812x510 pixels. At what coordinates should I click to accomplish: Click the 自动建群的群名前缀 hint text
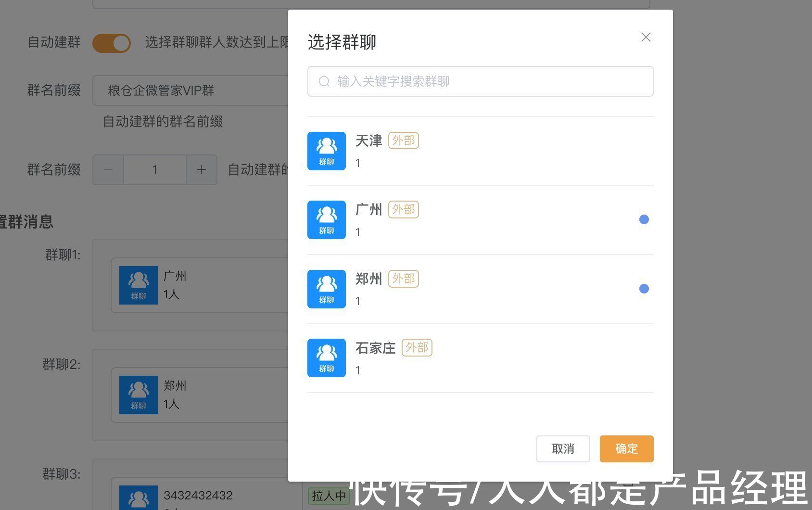[x=163, y=121]
